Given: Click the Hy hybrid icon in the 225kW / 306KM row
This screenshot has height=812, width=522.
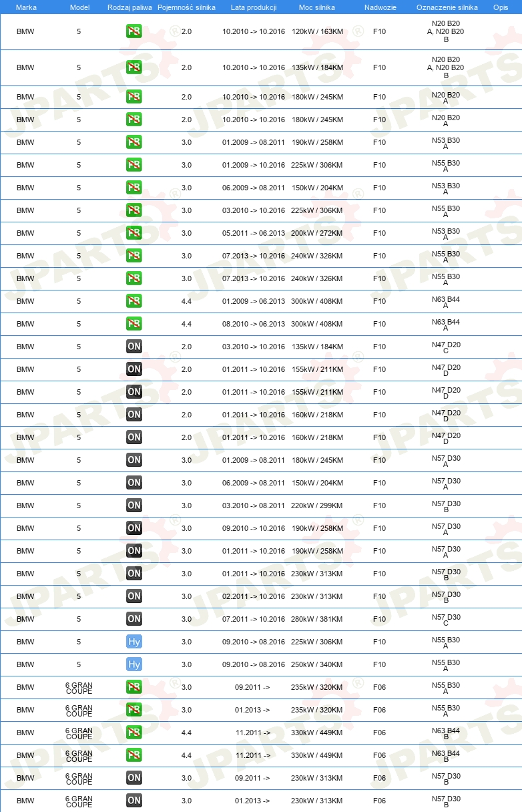Looking at the screenshot, I should tap(134, 642).
